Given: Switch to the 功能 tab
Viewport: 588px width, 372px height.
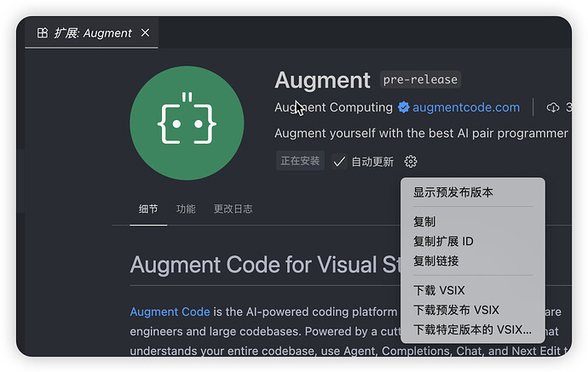Looking at the screenshot, I should [186, 209].
